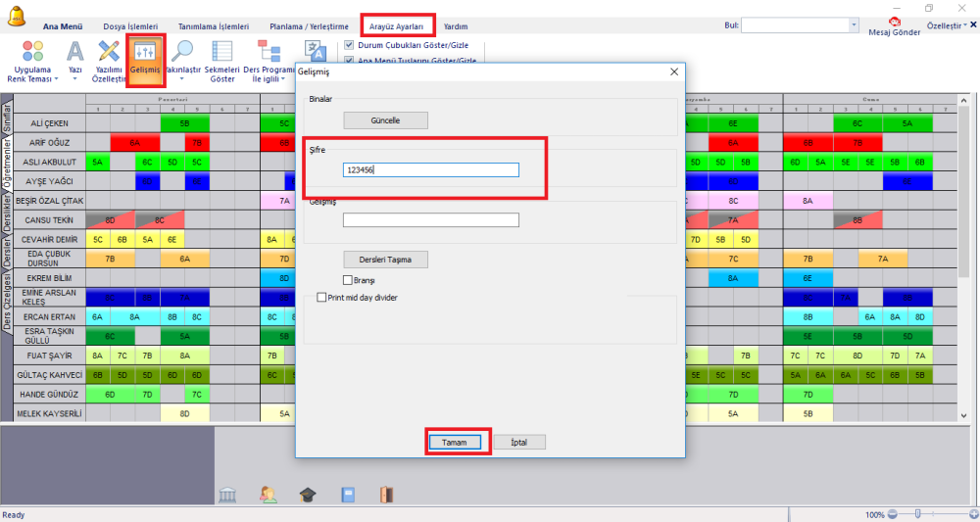This screenshot has width=980, height=522.
Task: Switch to the Ana Menü tab
Action: pos(63,26)
